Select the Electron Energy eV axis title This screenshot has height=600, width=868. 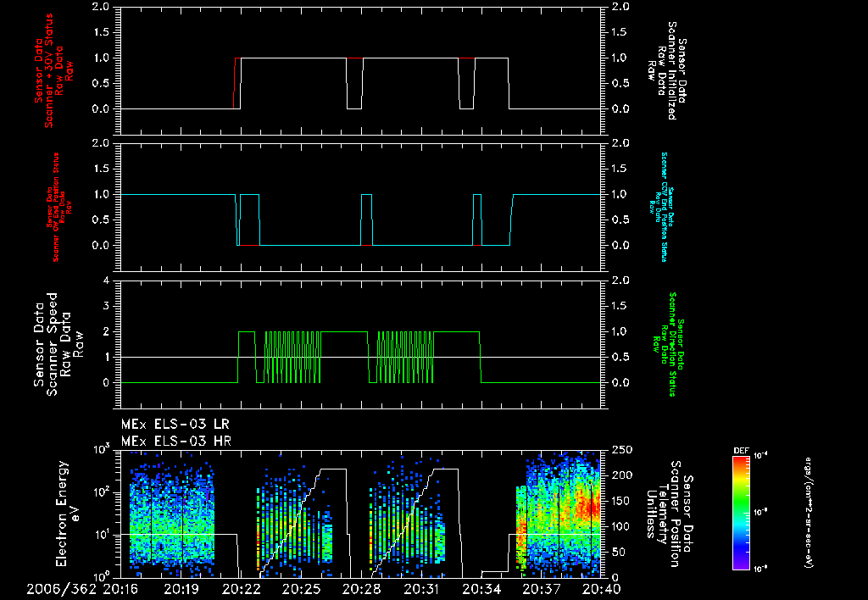coord(69,514)
